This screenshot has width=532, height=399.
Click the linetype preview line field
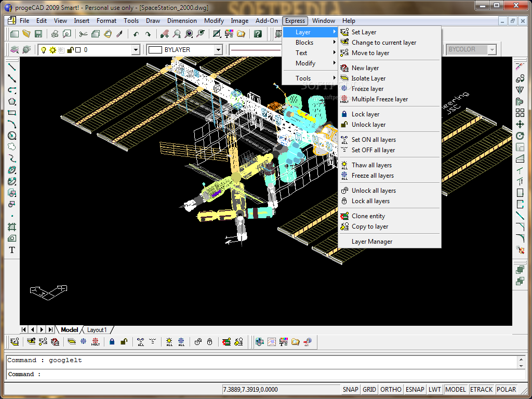point(256,50)
